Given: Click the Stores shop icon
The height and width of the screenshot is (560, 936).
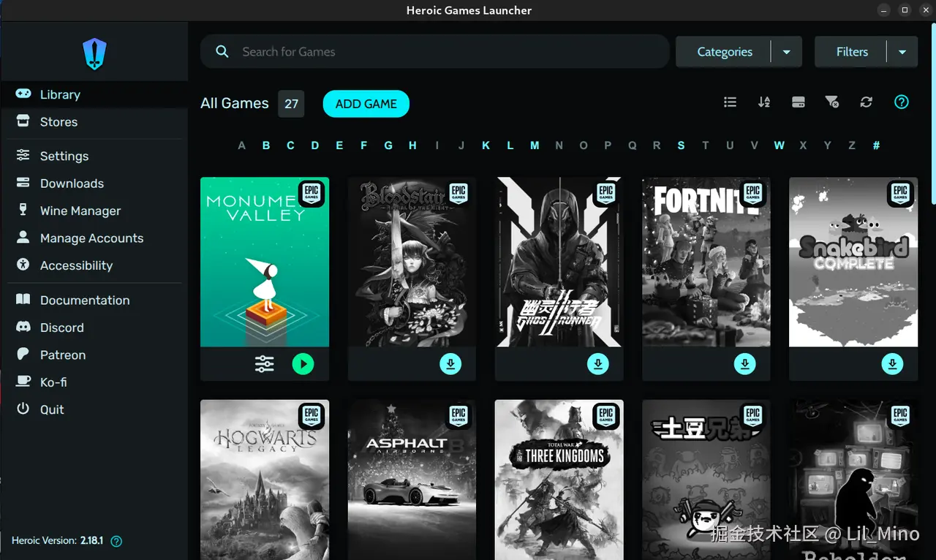Looking at the screenshot, I should (23, 121).
